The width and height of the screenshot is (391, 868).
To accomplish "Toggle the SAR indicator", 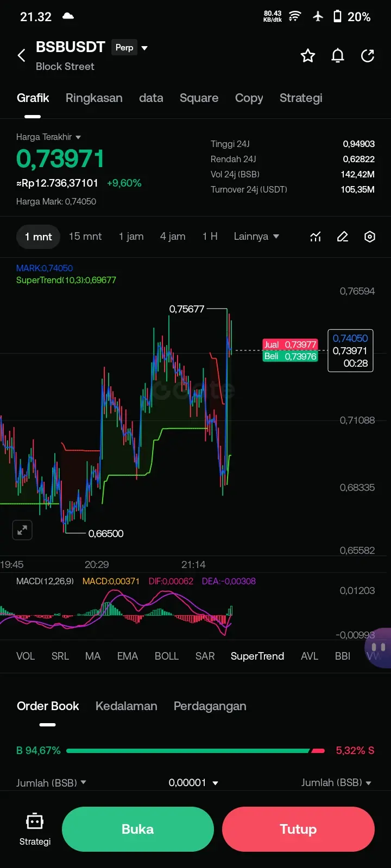I will [205, 656].
